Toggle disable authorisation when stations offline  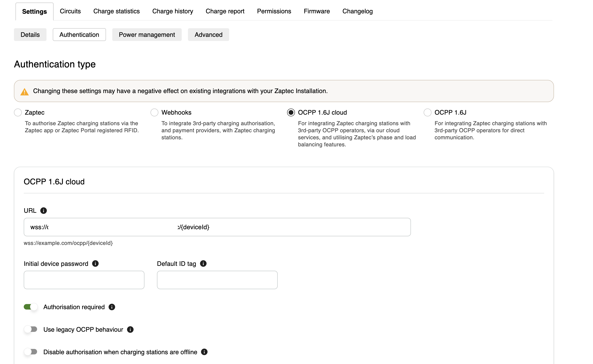pos(31,352)
